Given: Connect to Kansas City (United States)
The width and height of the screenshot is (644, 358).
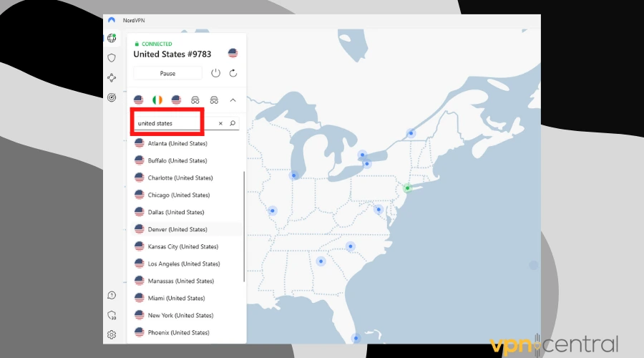Looking at the screenshot, I should (x=186, y=246).
